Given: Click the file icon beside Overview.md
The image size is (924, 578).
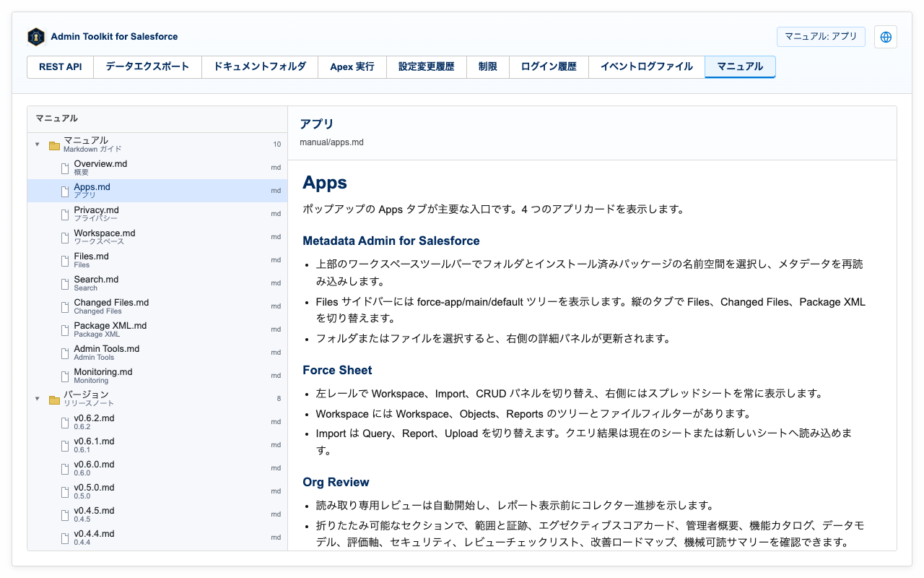Looking at the screenshot, I should [65, 168].
